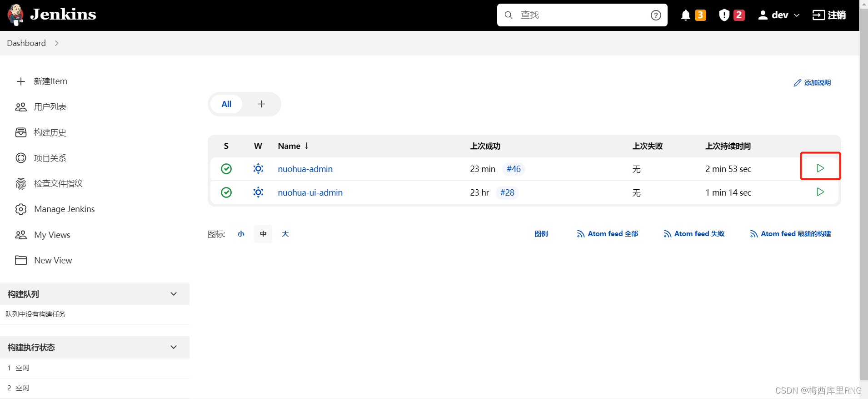Open Manage Jenkins in the sidebar

tap(64, 209)
